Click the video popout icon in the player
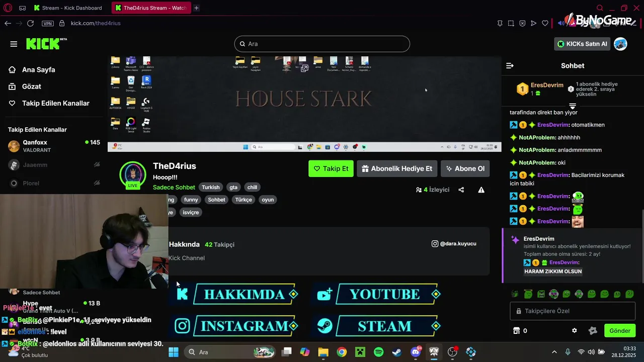Screen dimensions: 644x362 304,68
